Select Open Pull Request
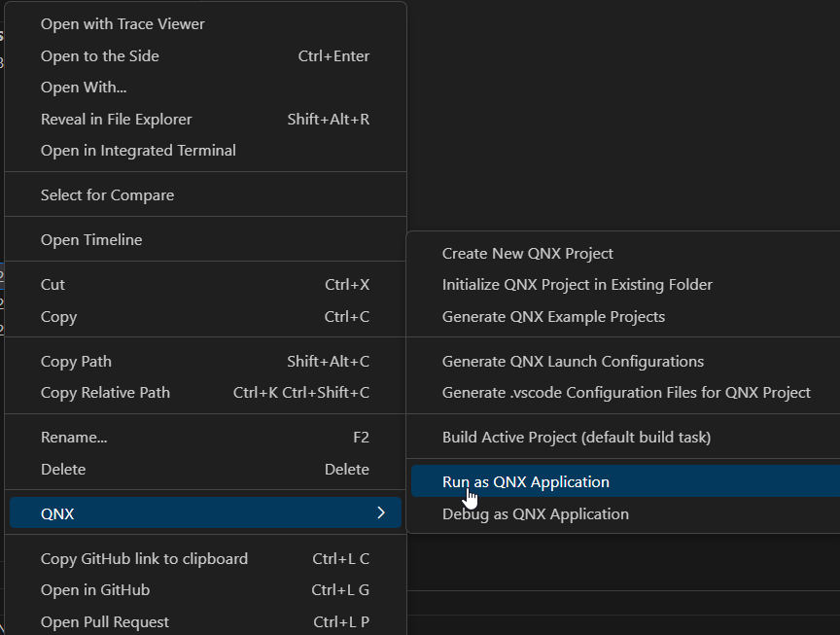 (205, 621)
